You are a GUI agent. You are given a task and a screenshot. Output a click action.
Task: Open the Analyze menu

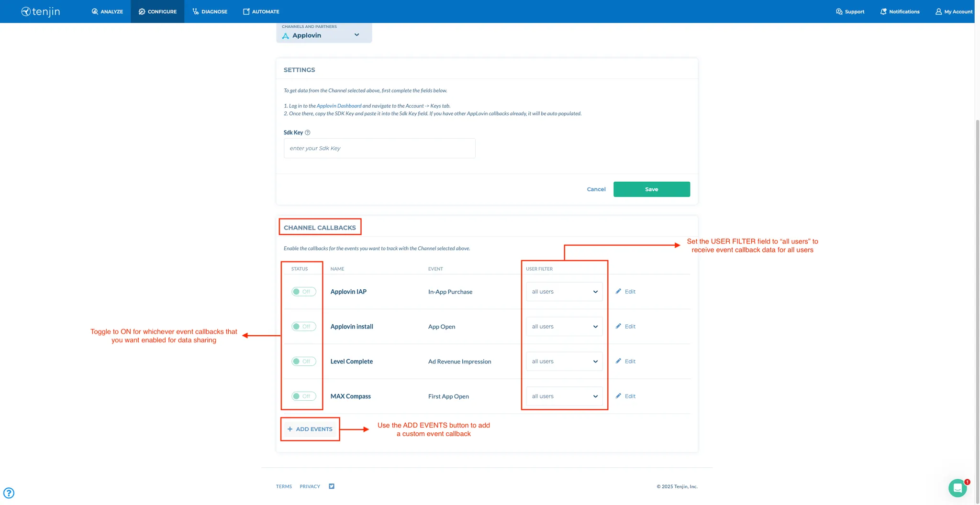click(x=107, y=11)
